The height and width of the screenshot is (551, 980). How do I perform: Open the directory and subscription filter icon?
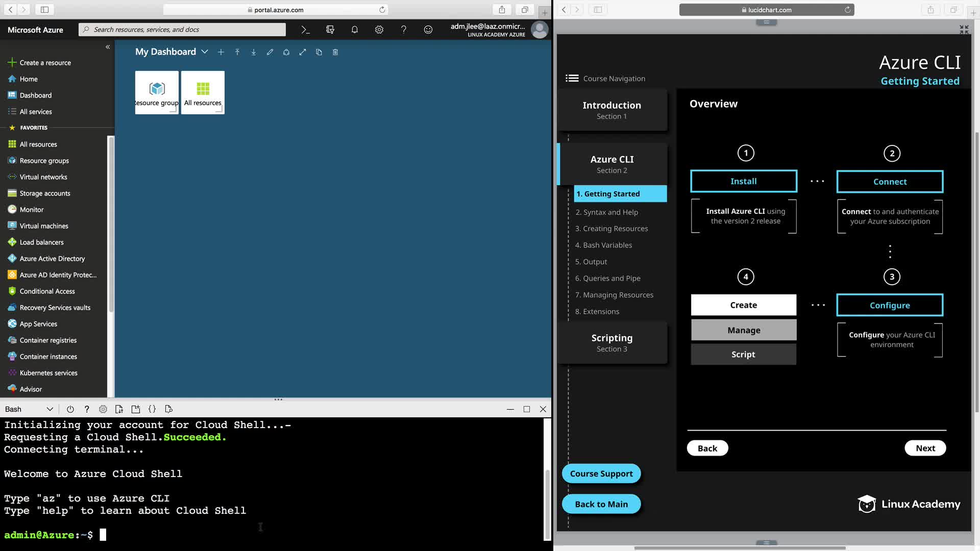[330, 30]
